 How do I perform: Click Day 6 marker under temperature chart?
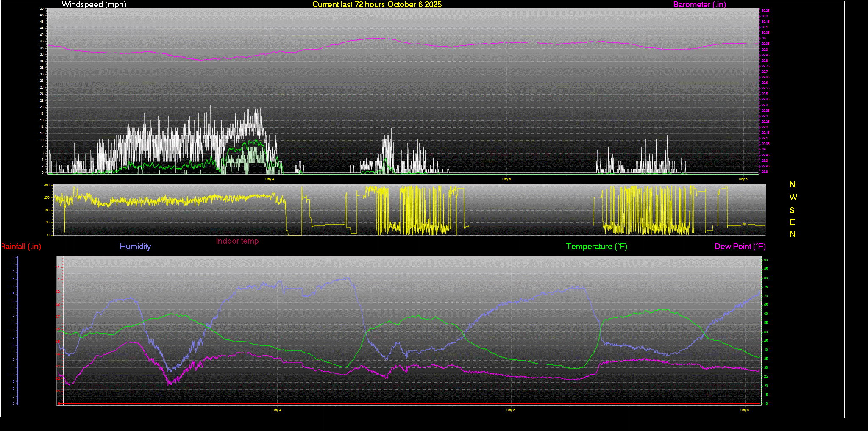click(x=745, y=410)
